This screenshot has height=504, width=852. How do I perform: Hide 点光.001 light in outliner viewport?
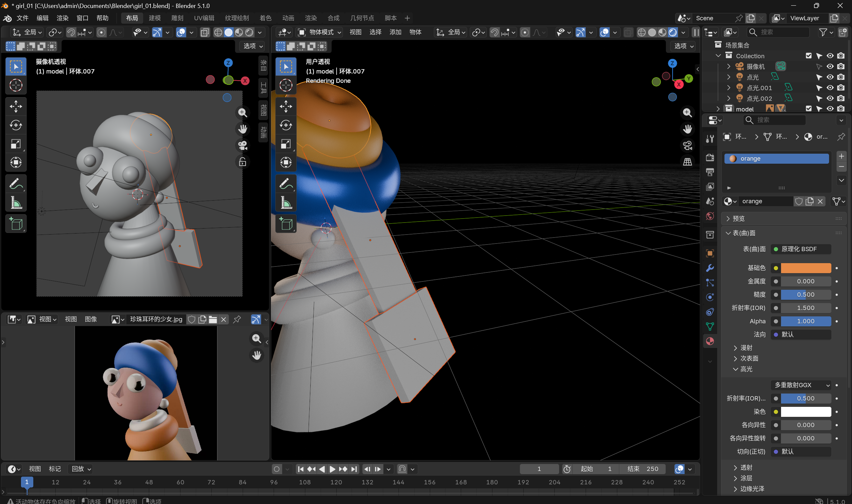(x=830, y=87)
